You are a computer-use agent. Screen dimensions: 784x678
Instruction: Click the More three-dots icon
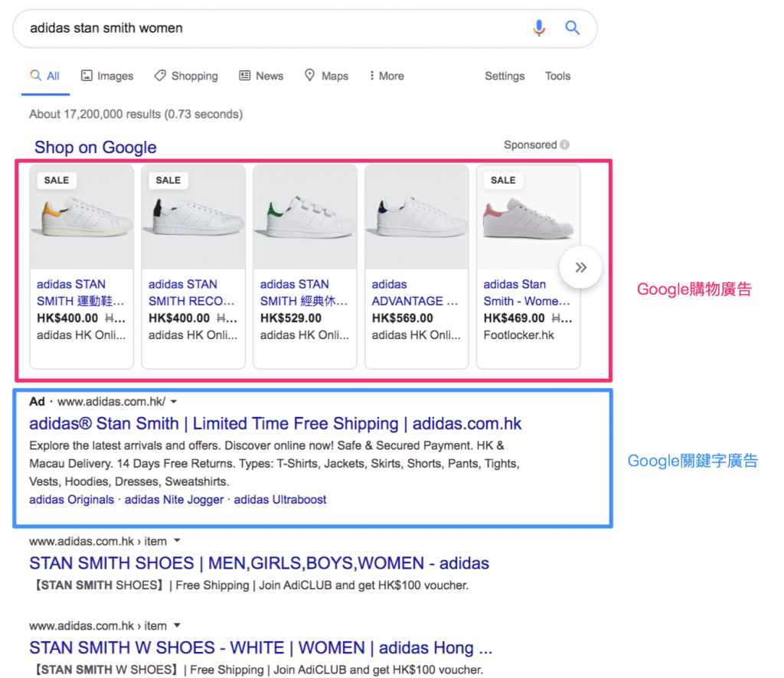[x=371, y=76]
